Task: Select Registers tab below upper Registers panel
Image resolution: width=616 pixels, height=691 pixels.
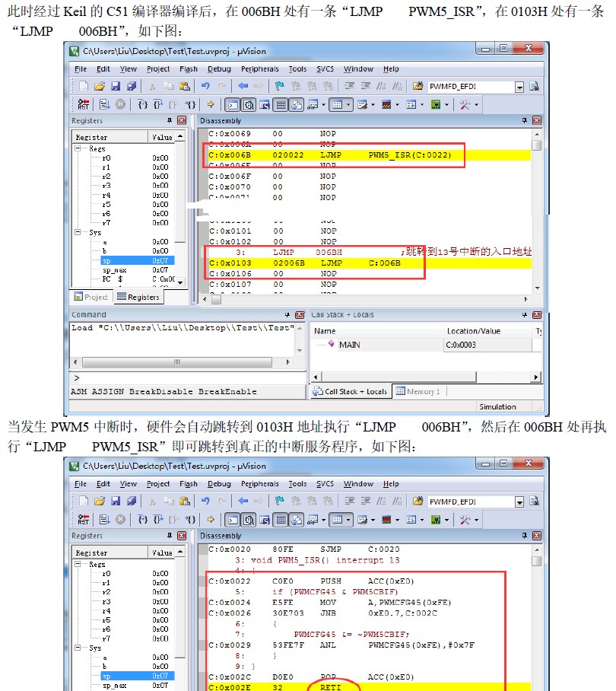Action: [x=138, y=297]
